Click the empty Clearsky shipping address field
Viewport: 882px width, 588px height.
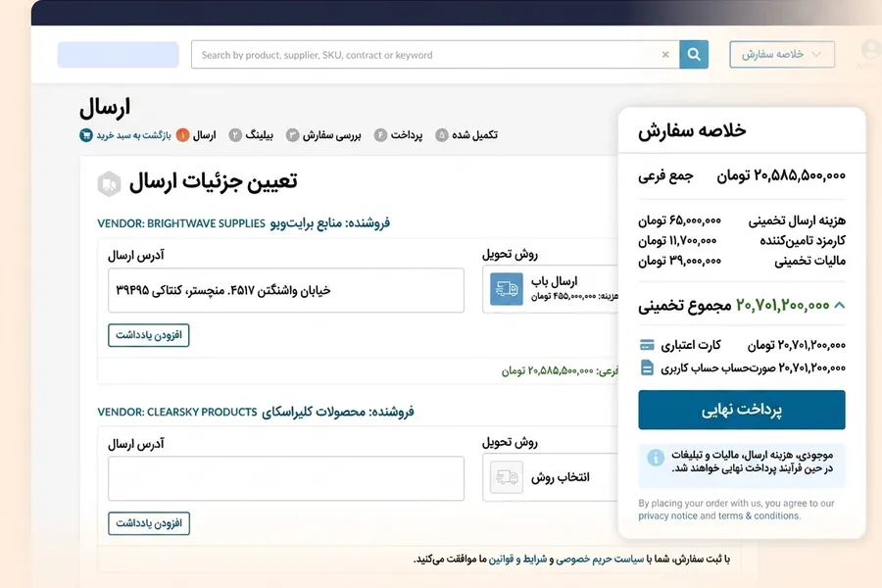(286, 478)
